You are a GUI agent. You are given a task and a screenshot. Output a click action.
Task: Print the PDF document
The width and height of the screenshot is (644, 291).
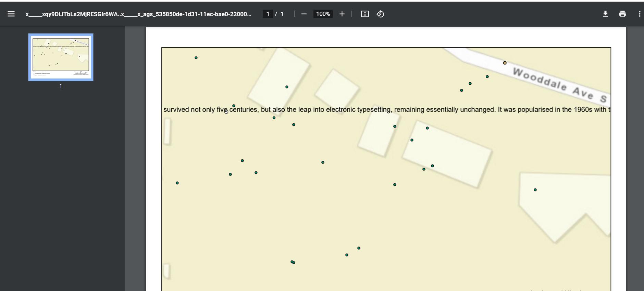coord(622,14)
